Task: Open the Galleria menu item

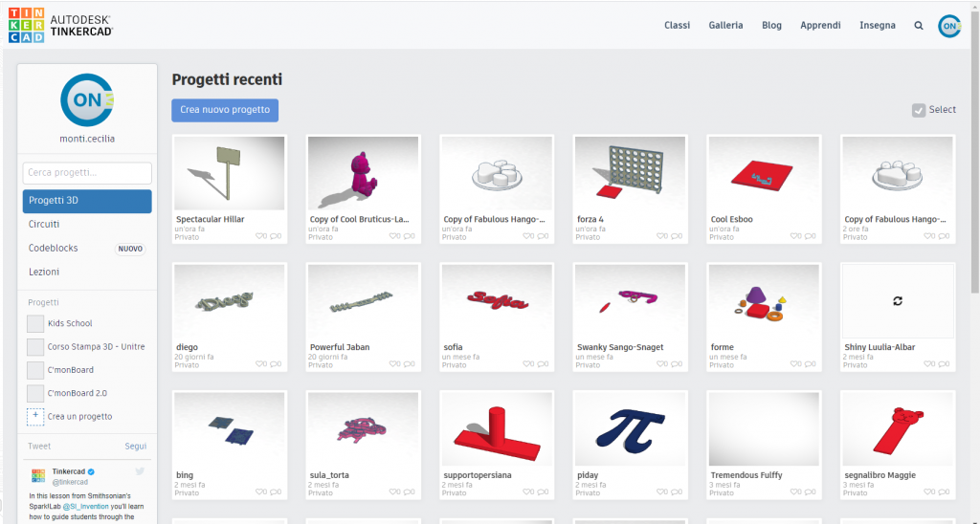Action: 725,26
